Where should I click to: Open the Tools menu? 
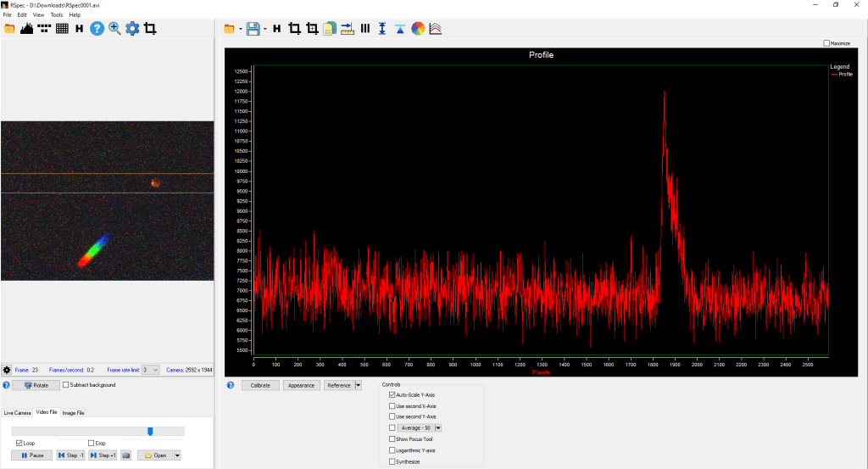[x=57, y=14]
